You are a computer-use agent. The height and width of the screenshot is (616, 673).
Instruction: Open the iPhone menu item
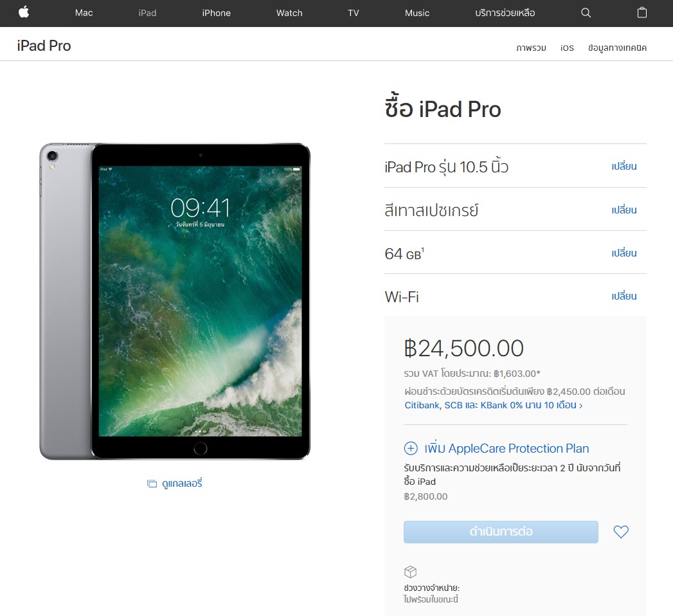point(217,13)
